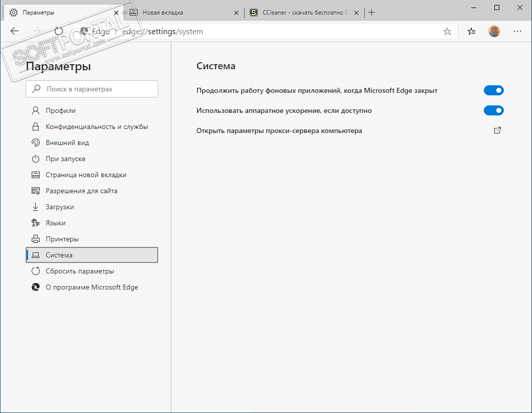Open Профили settings section
The image size is (532, 413).
92,110
